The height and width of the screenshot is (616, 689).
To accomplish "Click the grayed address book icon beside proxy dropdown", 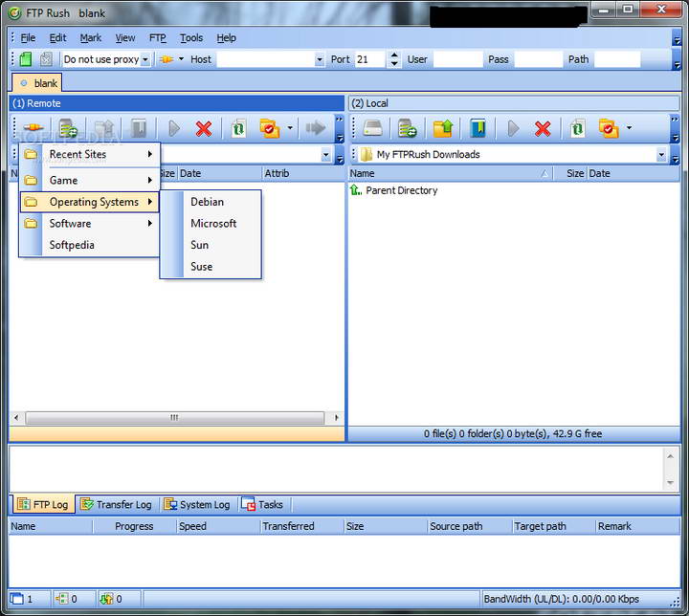I will click(x=46, y=59).
